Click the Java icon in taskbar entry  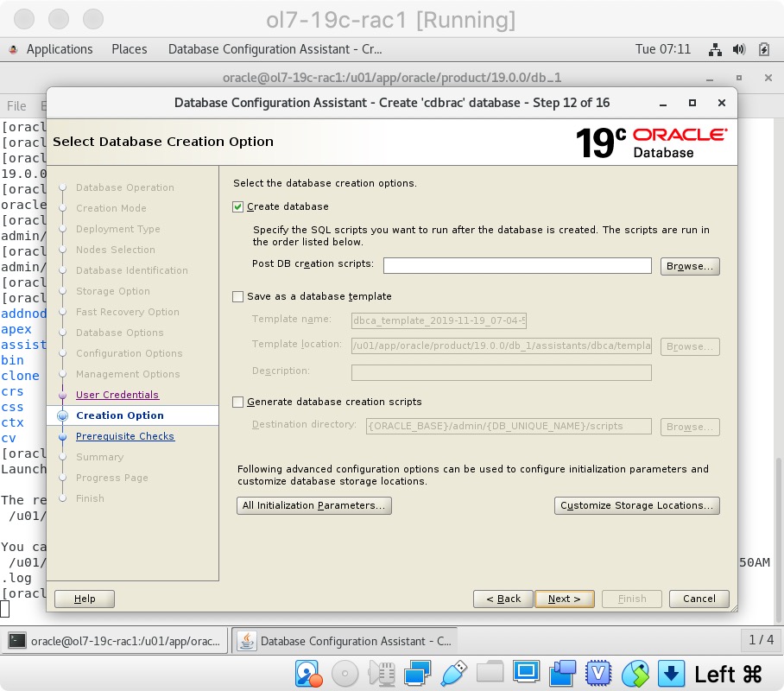[246, 641]
